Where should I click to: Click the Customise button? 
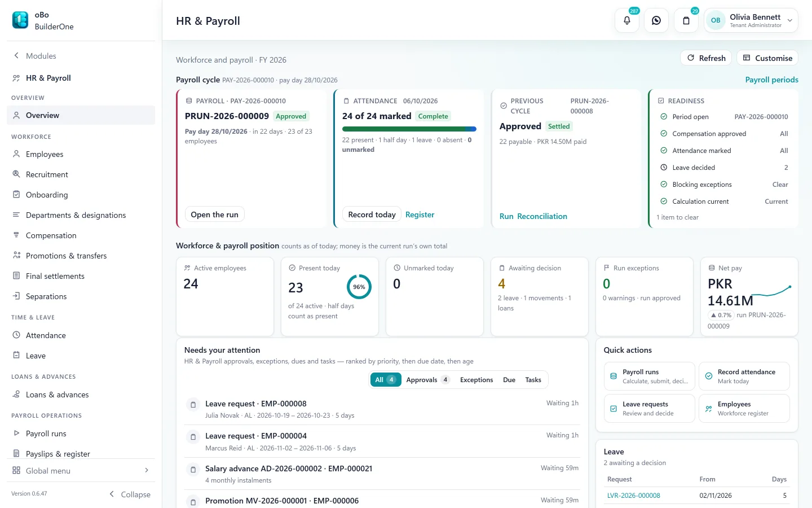[x=767, y=58]
